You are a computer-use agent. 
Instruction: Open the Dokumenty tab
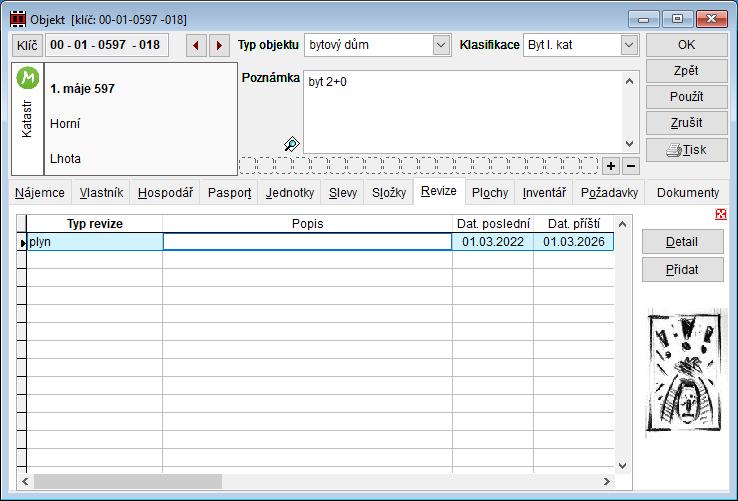(x=688, y=193)
